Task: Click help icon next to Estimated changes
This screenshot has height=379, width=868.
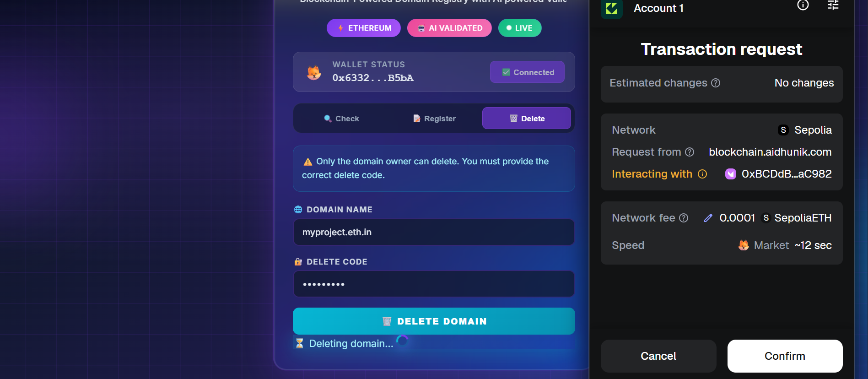Action: click(x=716, y=83)
